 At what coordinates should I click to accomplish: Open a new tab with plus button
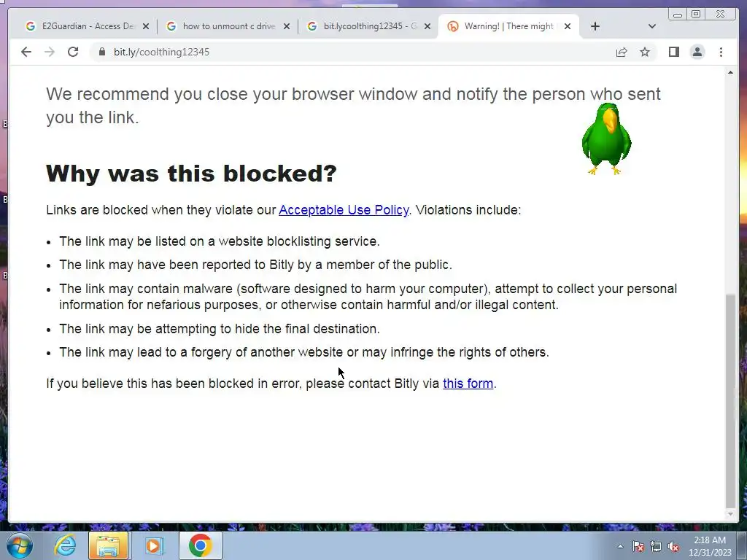(x=595, y=26)
